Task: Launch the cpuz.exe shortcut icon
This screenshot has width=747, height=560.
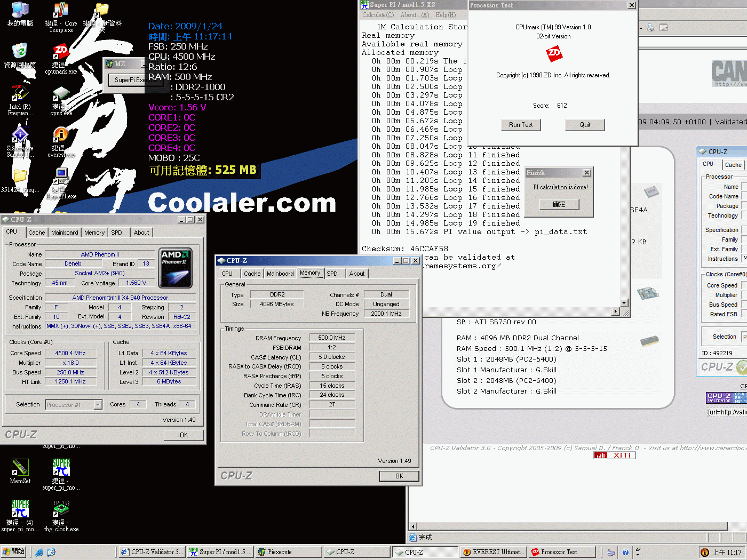Action: point(61,93)
